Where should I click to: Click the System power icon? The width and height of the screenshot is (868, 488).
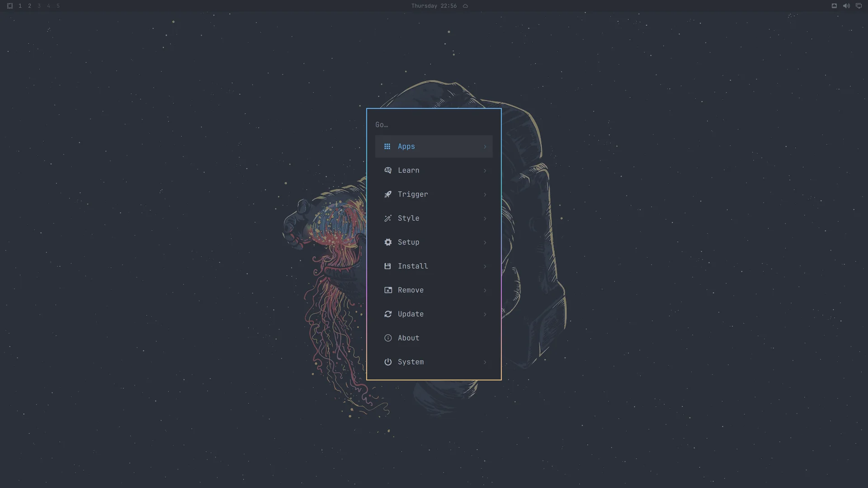(x=388, y=362)
